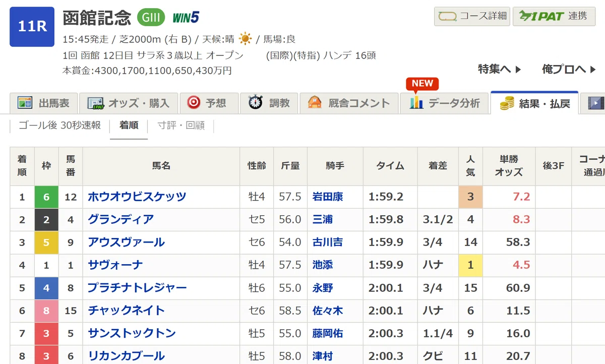Open jockey 古川吉 link
This screenshot has width=605, height=364.
[x=328, y=242]
